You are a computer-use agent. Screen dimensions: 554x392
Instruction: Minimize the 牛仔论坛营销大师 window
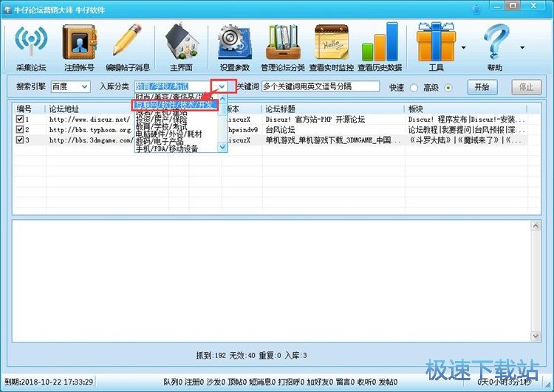496,6
